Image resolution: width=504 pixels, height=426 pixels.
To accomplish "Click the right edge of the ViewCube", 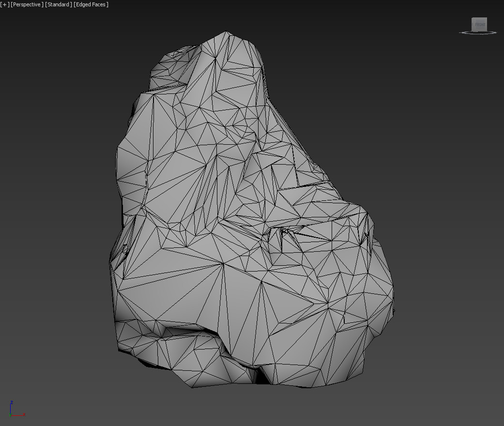I will pyautogui.click(x=487, y=24).
